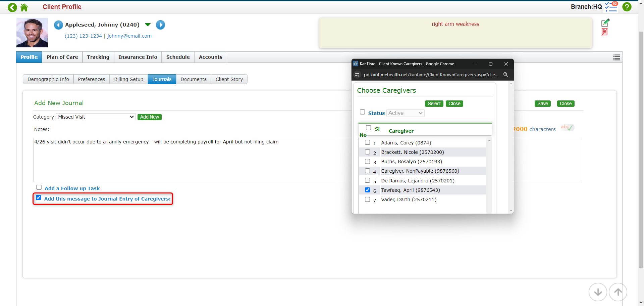644x306 pixels.
Task: Switch to the Plan of Care tab
Action: [x=62, y=57]
